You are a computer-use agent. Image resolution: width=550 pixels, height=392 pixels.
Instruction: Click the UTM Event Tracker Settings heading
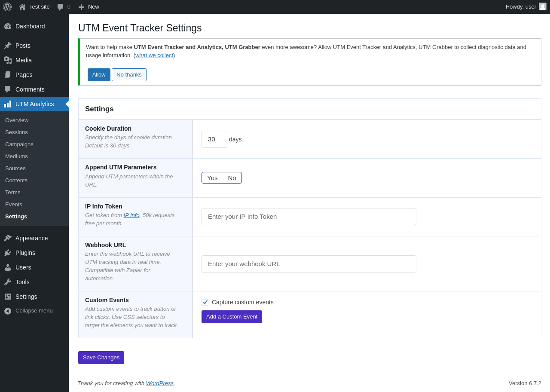pos(140,28)
